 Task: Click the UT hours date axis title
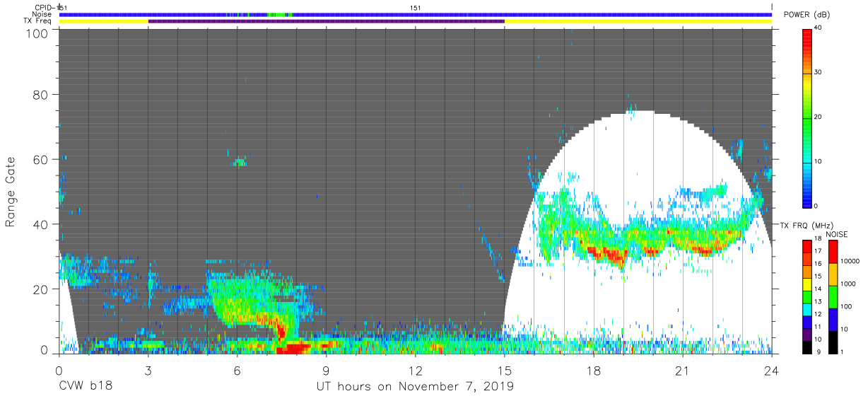point(415,386)
